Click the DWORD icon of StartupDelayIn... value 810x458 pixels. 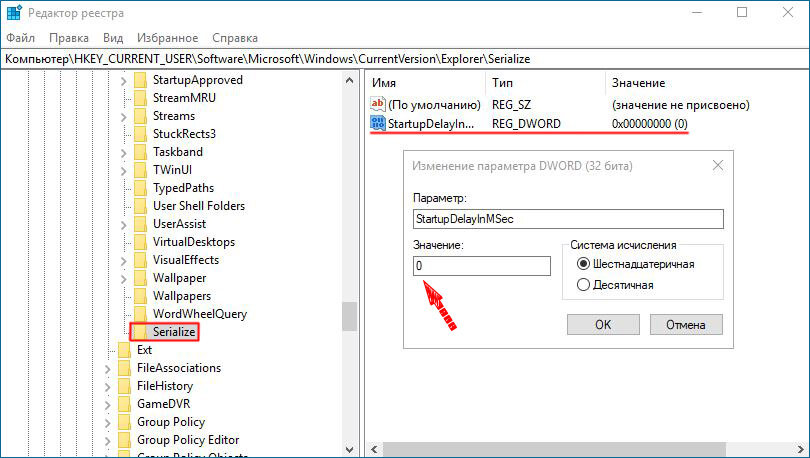(378, 123)
